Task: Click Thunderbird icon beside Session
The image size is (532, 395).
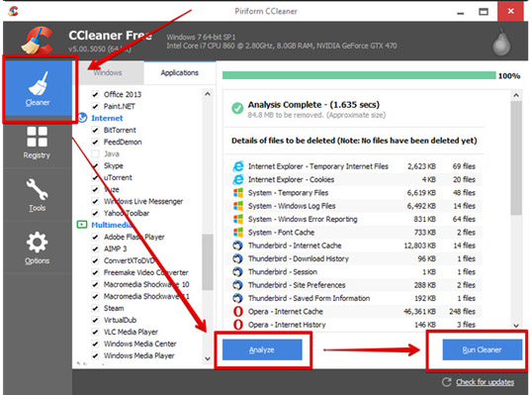Action: (x=238, y=271)
